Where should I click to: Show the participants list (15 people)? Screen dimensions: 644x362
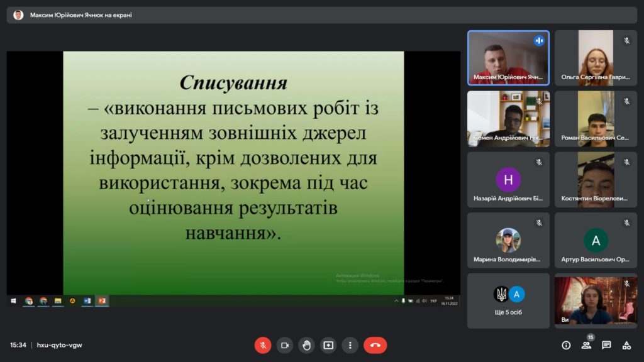pos(587,345)
